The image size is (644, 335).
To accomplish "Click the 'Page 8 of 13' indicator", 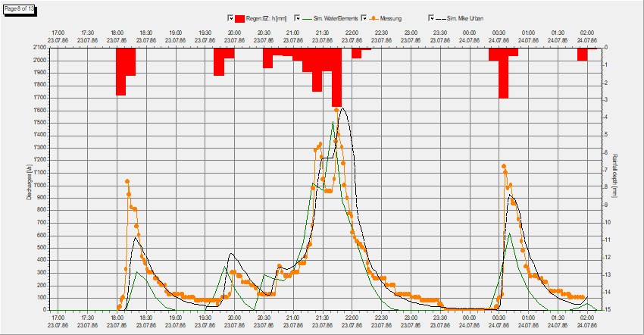I will tap(17, 8).
